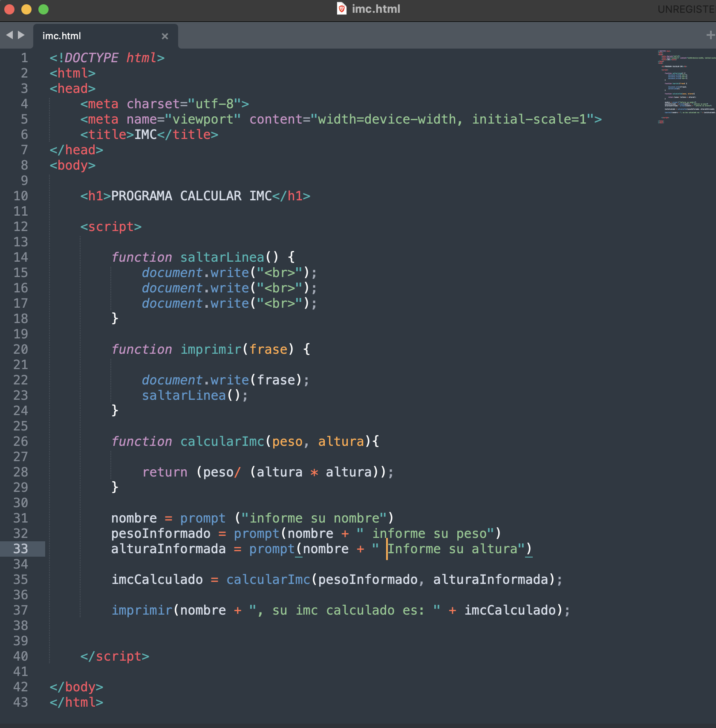This screenshot has width=716, height=728.
Task: Click line number 33 in gutter
Action: pyautogui.click(x=20, y=549)
